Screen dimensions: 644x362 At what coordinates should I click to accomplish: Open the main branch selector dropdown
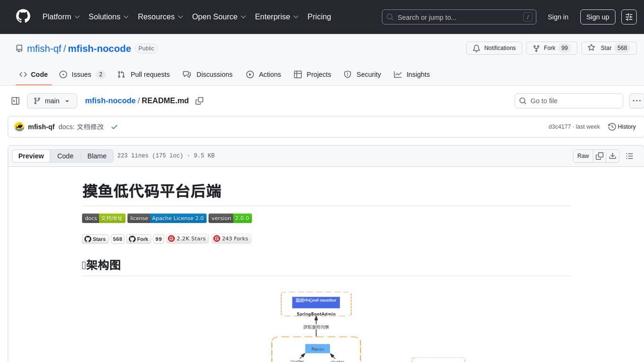click(52, 101)
